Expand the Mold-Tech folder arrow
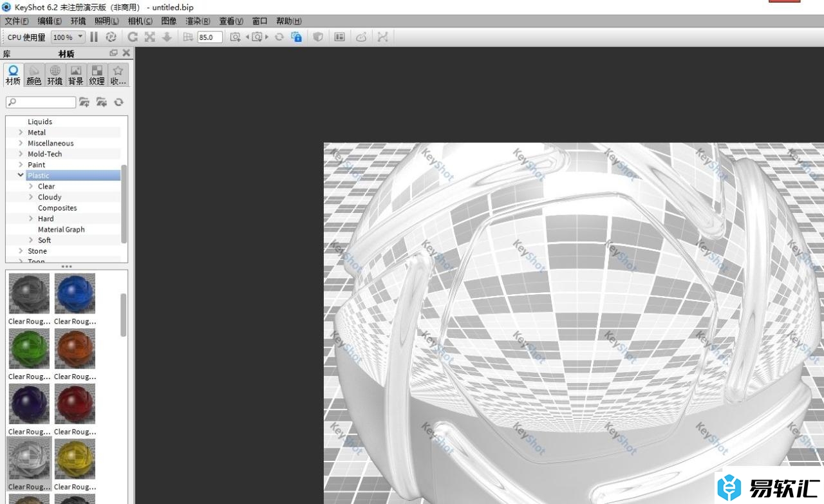 pyautogui.click(x=21, y=154)
